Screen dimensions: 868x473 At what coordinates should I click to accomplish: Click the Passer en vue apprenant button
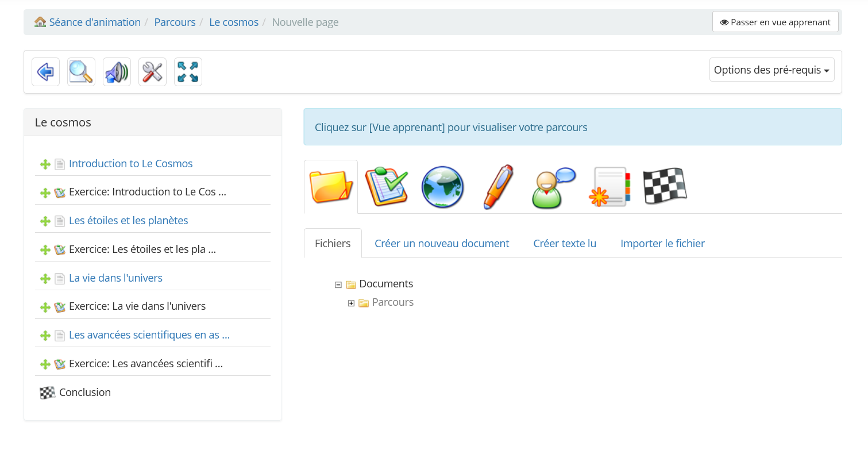(x=775, y=21)
